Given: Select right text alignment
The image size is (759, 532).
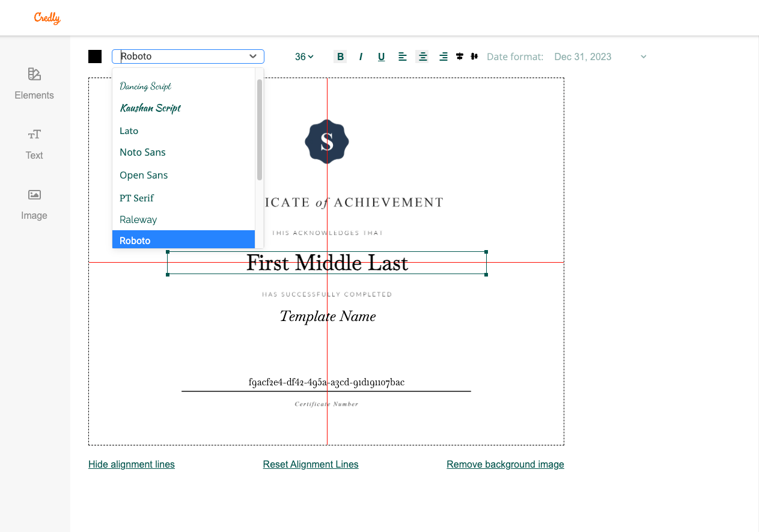Looking at the screenshot, I should [x=443, y=56].
